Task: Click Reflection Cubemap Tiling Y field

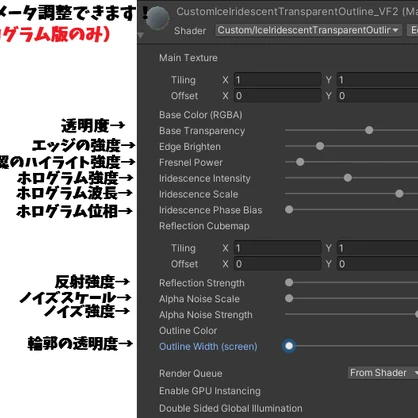Action: pyautogui.click(x=377, y=248)
